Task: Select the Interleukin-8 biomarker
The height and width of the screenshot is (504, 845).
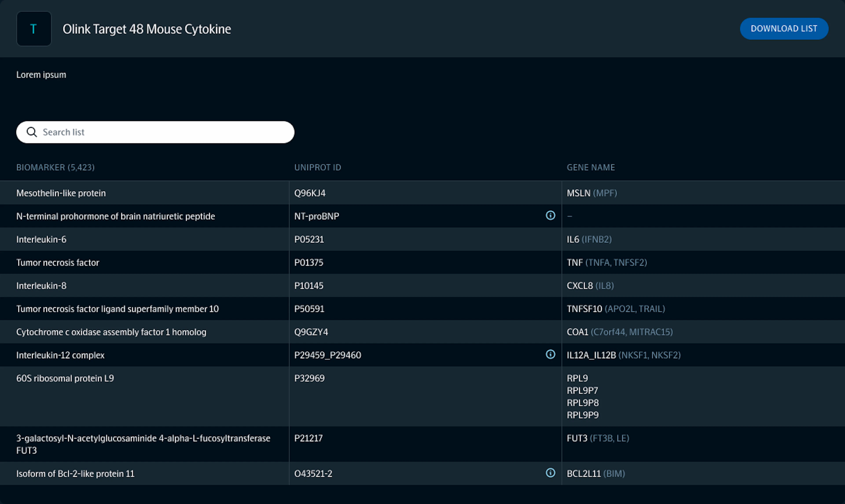Action: click(41, 286)
